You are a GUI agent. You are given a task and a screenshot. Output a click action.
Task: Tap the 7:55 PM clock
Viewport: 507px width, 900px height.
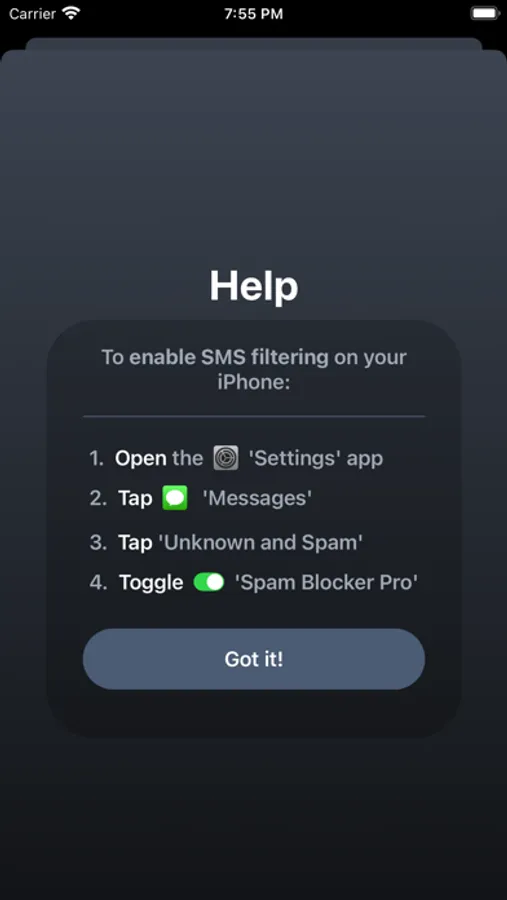(253, 14)
